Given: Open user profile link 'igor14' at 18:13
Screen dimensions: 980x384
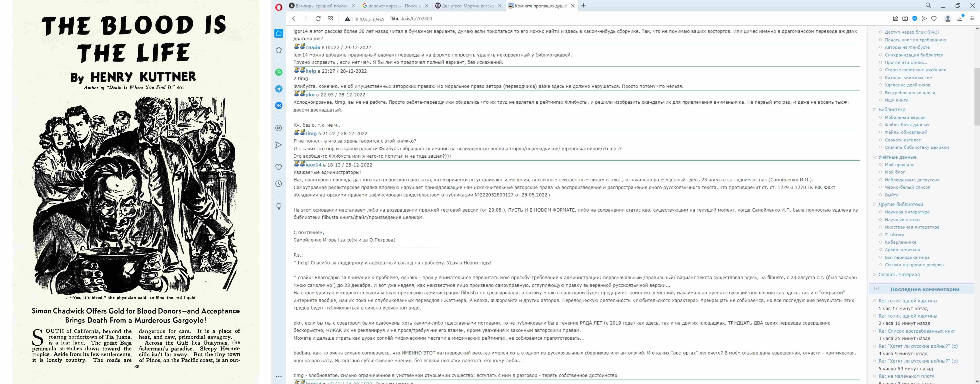Looking at the screenshot, I should coord(313,165).
